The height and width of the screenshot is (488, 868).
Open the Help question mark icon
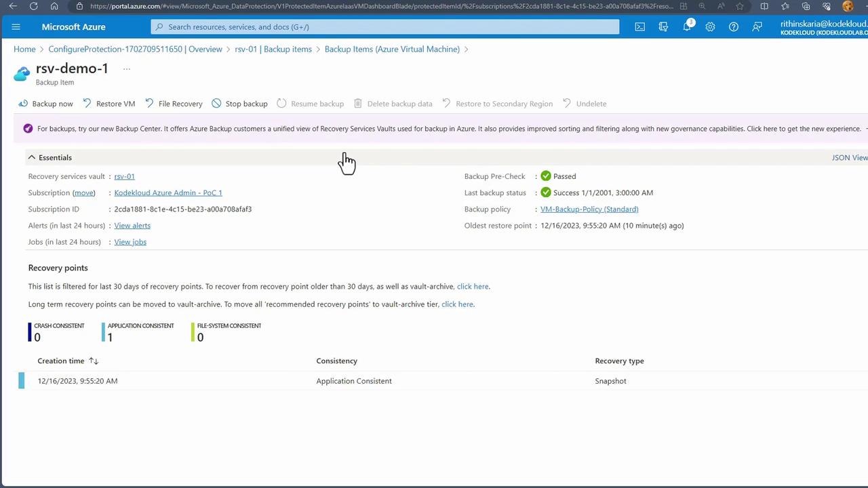(734, 27)
